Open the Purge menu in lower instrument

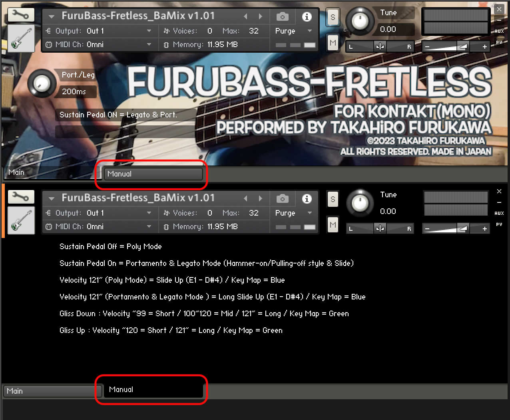[293, 213]
